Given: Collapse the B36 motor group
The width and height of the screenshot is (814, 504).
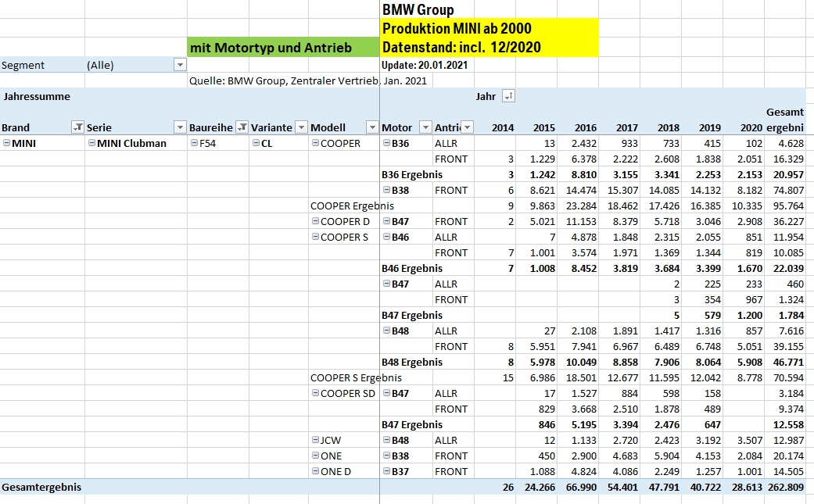Looking at the screenshot, I should [x=386, y=144].
